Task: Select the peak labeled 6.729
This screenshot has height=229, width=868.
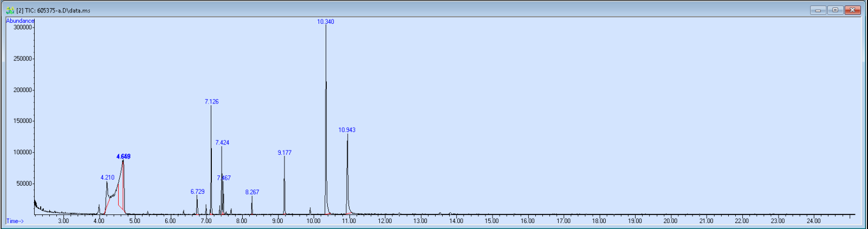Action: pyautogui.click(x=198, y=192)
